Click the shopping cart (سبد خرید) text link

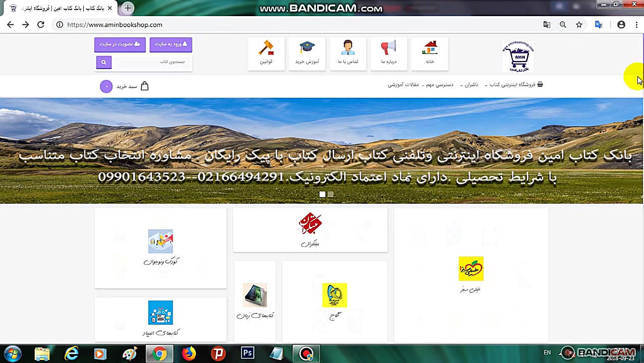pyautogui.click(x=127, y=86)
